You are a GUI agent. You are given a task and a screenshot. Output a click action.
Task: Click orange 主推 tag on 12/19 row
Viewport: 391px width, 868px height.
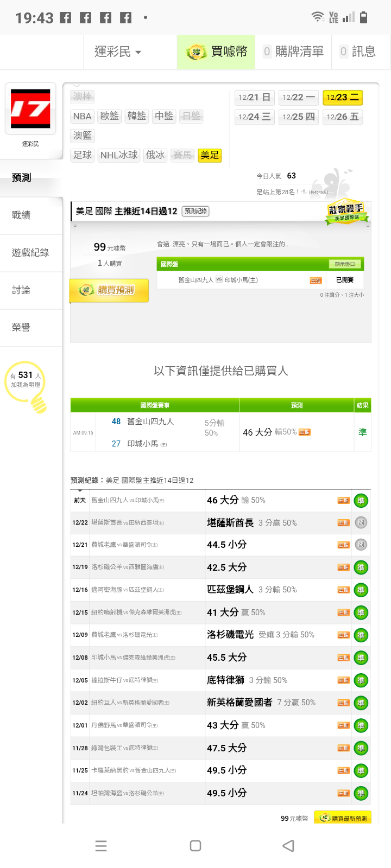tap(343, 567)
